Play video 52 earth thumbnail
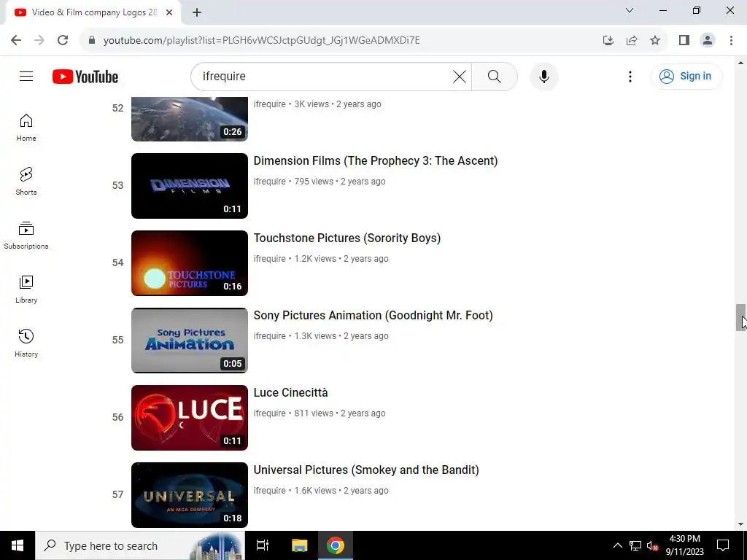 [x=190, y=119]
